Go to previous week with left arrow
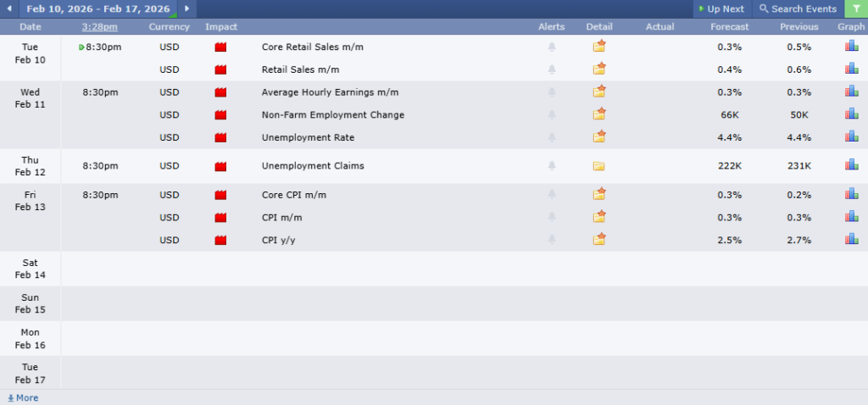Image resolution: width=868 pixels, height=405 pixels. coord(12,9)
